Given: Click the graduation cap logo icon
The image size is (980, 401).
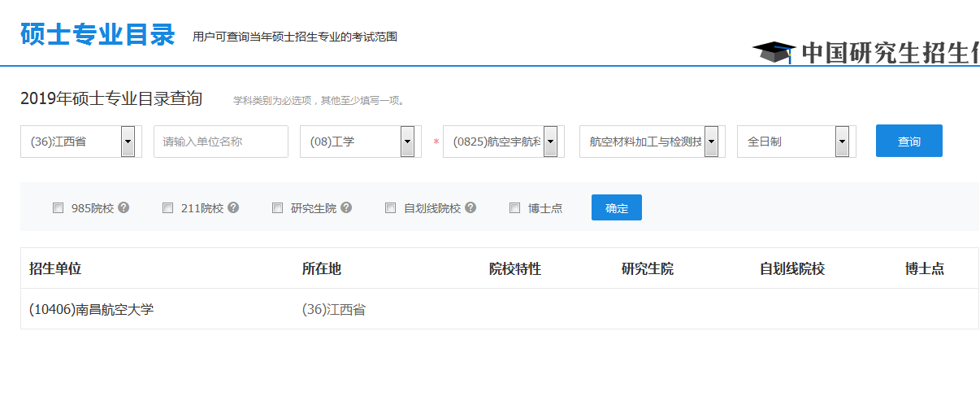Looking at the screenshot, I should click(773, 52).
